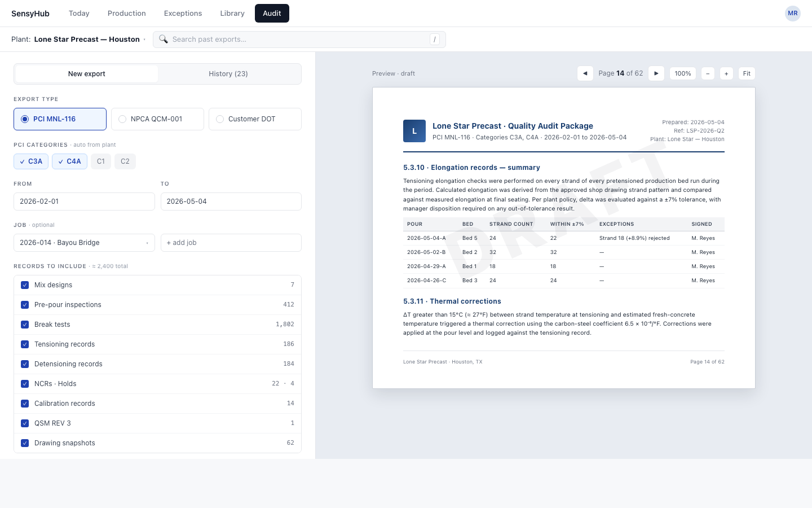This screenshot has height=508, width=812.
Task: Click the SensyHub brand logo
Action: click(x=30, y=14)
